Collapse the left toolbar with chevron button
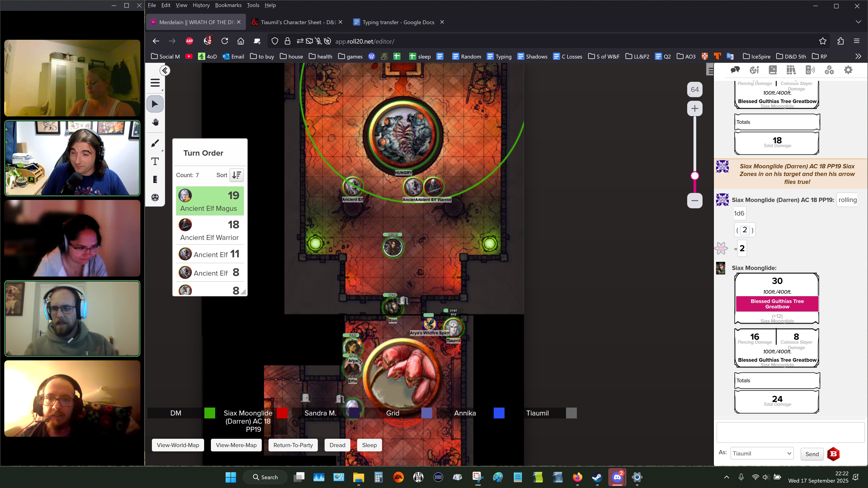 pyautogui.click(x=165, y=70)
